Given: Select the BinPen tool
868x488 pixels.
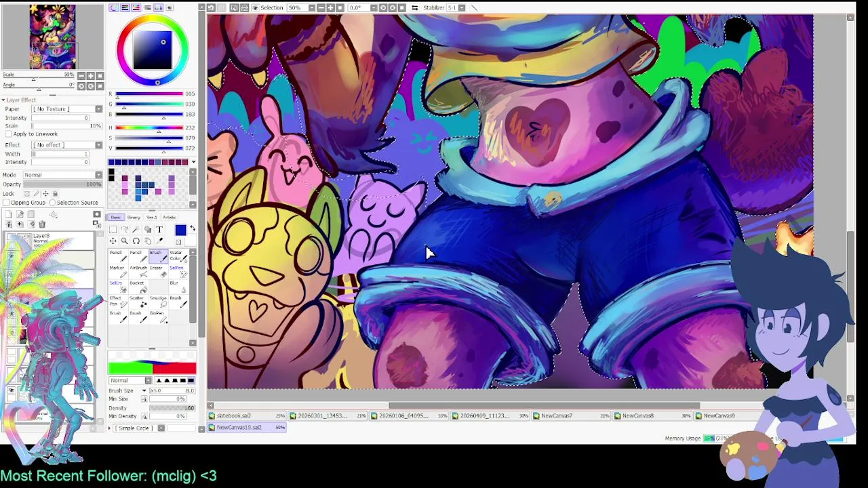Looking at the screenshot, I should pos(158,317).
